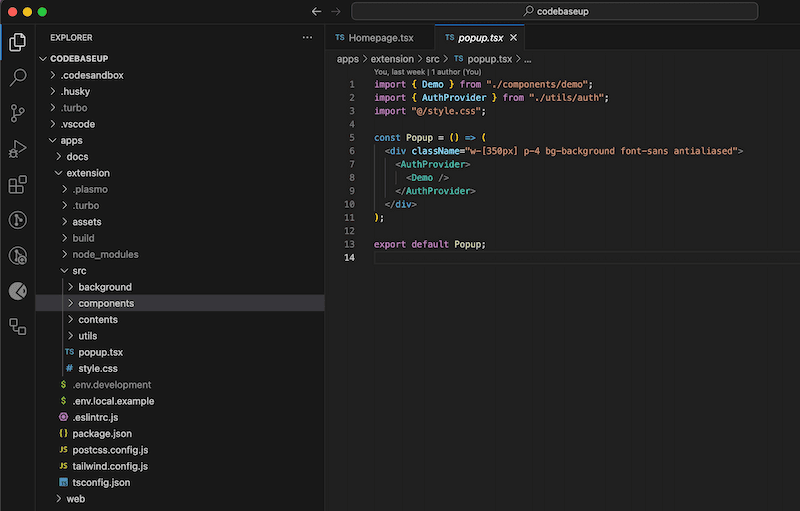Click the round pie-shaped activity bar icon
800x511 pixels.
(17, 291)
